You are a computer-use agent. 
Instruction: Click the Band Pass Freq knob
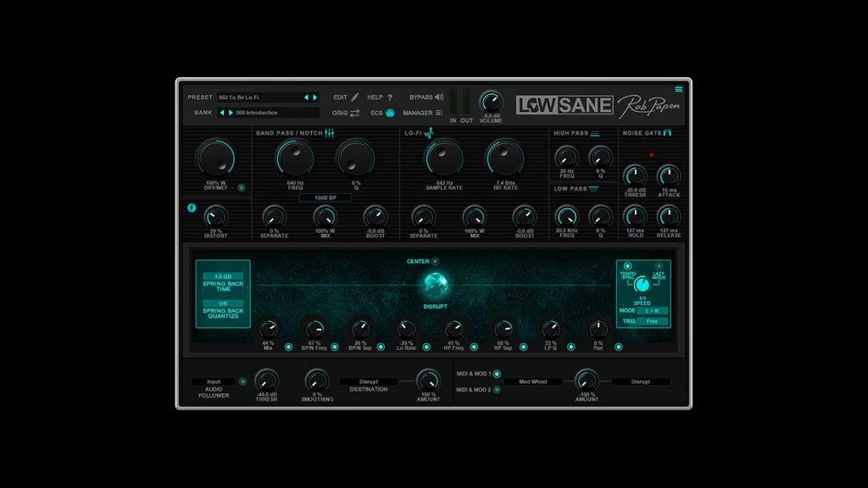point(295,158)
